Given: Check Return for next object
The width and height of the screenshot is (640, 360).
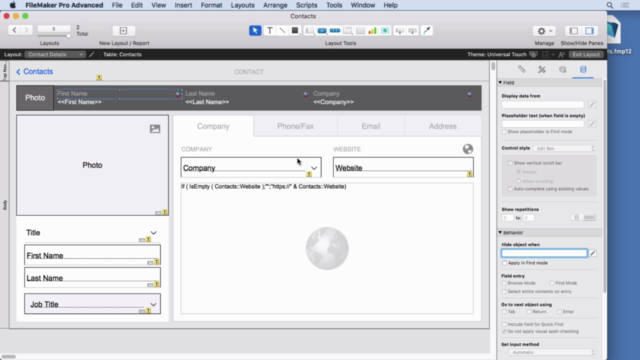Looking at the screenshot, I should [529, 312].
